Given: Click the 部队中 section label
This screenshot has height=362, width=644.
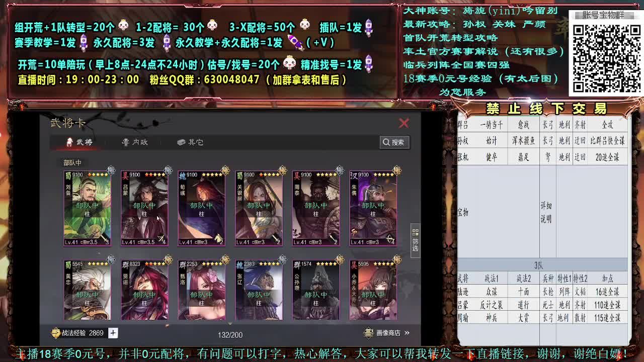Looking at the screenshot, I should click(x=72, y=162).
